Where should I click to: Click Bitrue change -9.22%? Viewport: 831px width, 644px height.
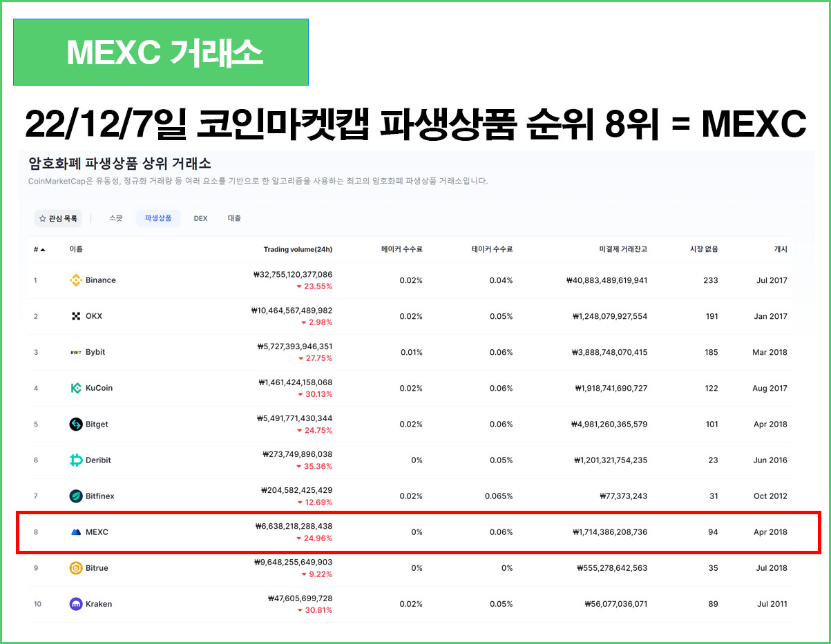coord(316,574)
